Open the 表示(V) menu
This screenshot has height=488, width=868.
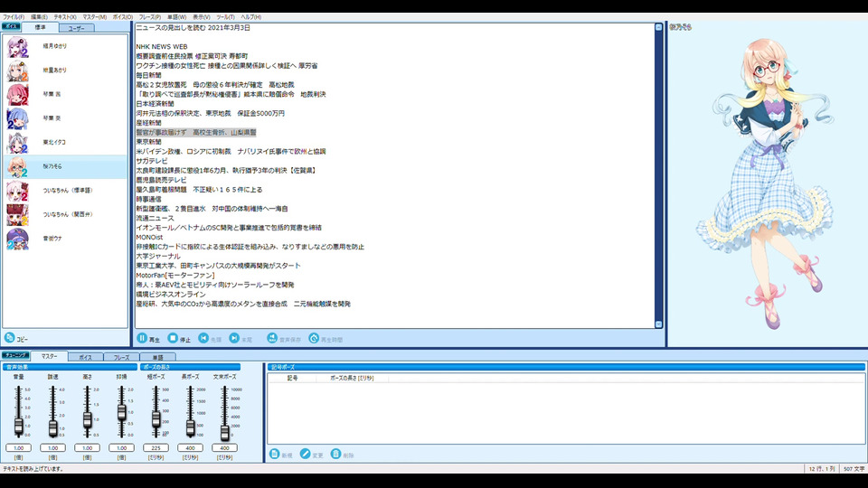[201, 17]
